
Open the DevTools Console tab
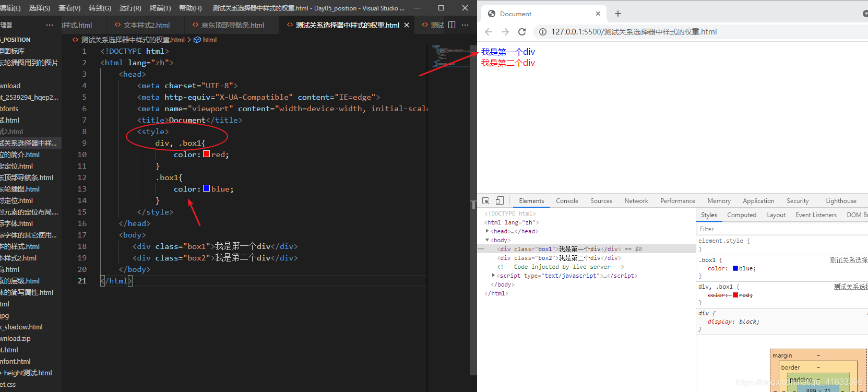pyautogui.click(x=567, y=201)
